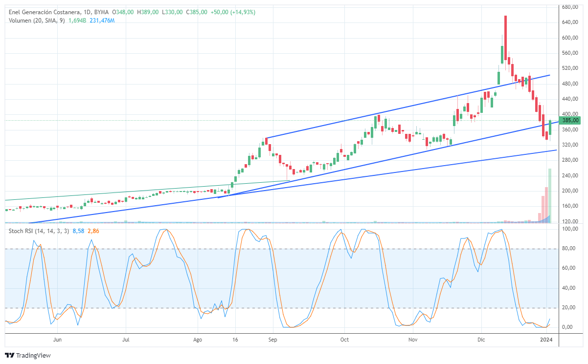Click the Sep label on time axis
This screenshot has width=588, height=364.
point(272,339)
